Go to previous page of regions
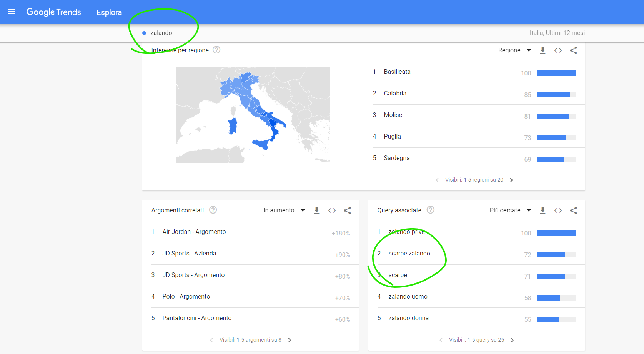The image size is (644, 354). tap(437, 180)
